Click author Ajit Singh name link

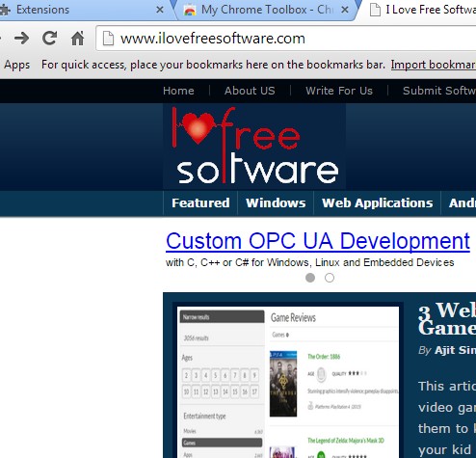(x=455, y=350)
